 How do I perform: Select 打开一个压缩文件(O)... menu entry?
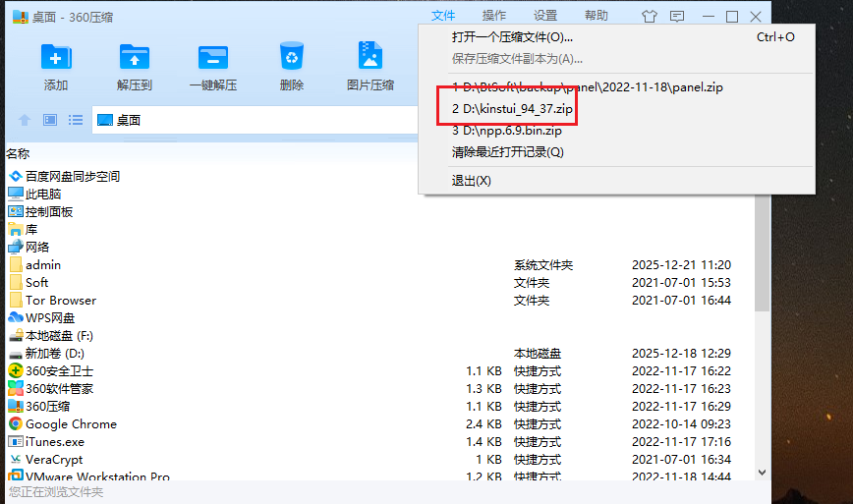(x=512, y=37)
